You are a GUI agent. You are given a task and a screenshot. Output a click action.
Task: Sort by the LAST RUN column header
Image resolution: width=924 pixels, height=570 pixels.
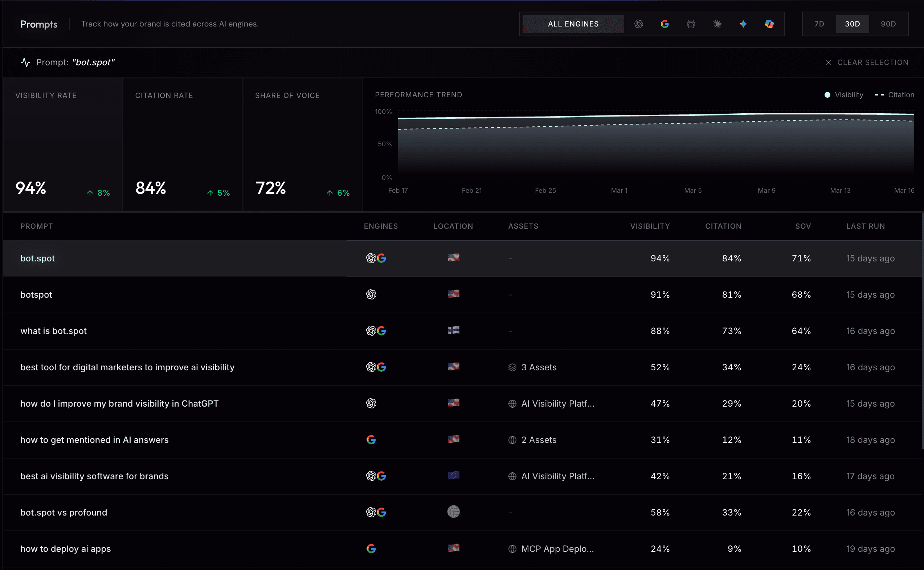865,226
